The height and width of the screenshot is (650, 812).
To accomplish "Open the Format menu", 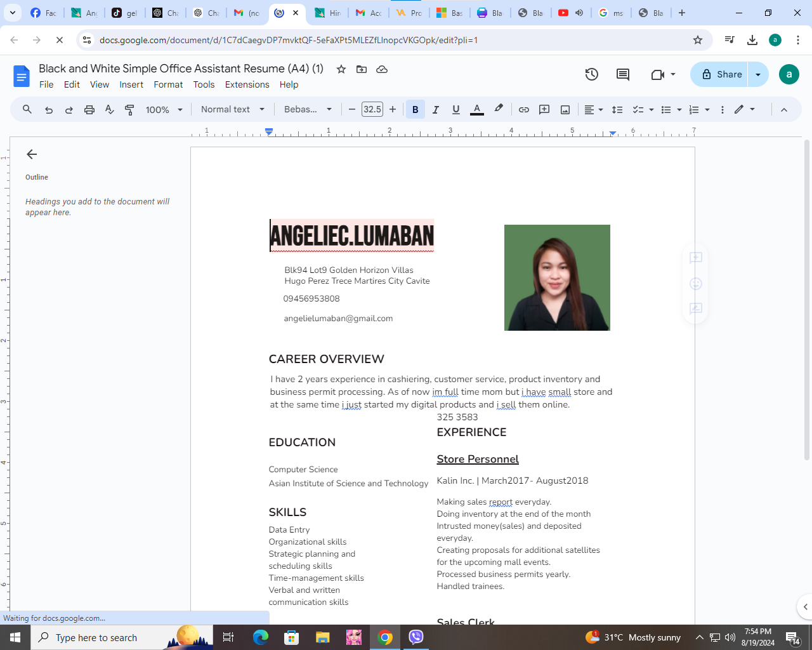I will click(168, 84).
